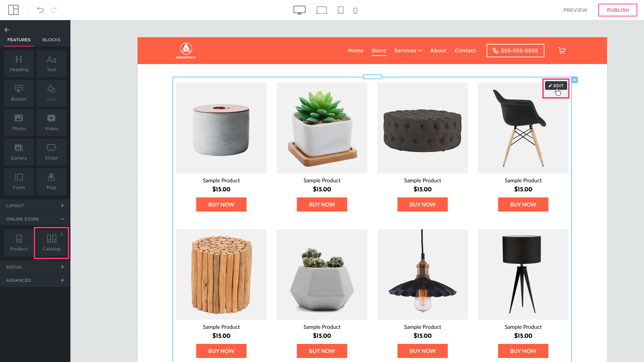Open the Contact nav link
This screenshot has height=362, width=644.
465,51
